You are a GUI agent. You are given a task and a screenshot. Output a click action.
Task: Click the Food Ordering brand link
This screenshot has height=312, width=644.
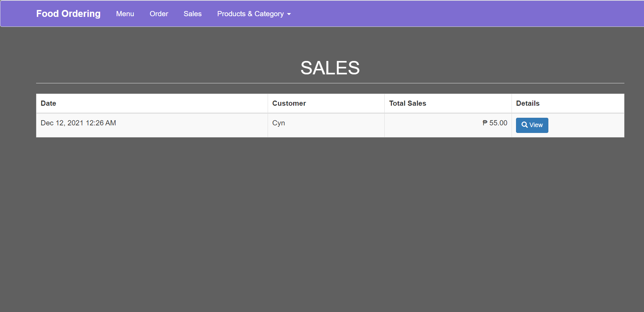point(68,14)
